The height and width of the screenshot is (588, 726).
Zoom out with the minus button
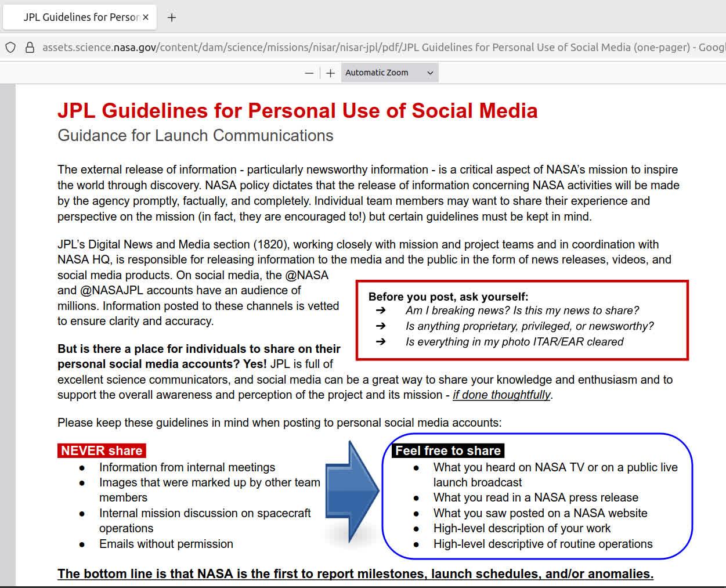point(309,73)
